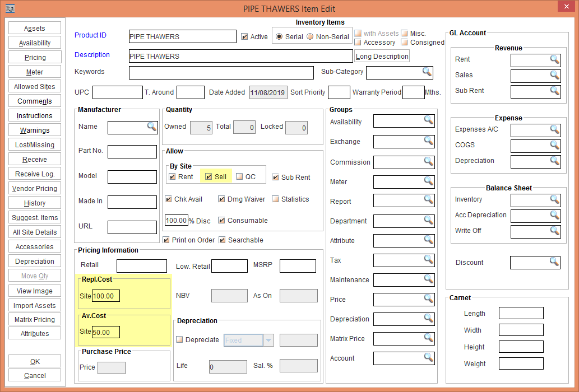The width and height of the screenshot is (579, 392).
Task: Open the Matrix Price group lookup icon
Action: coord(429,338)
